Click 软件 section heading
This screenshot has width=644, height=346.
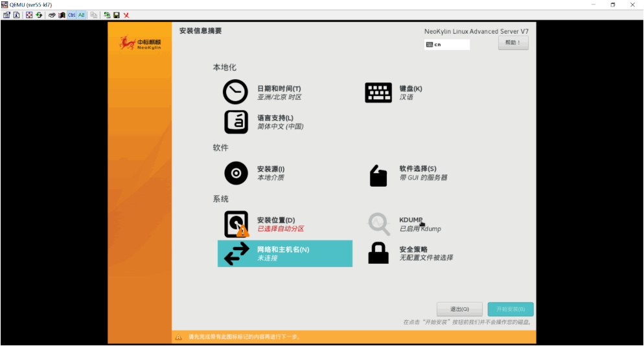click(x=220, y=148)
